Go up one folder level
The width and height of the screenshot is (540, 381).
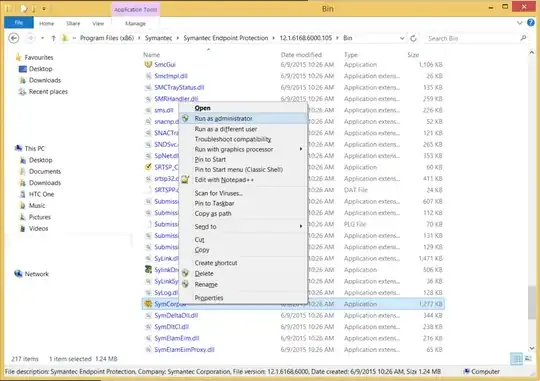coord(53,38)
